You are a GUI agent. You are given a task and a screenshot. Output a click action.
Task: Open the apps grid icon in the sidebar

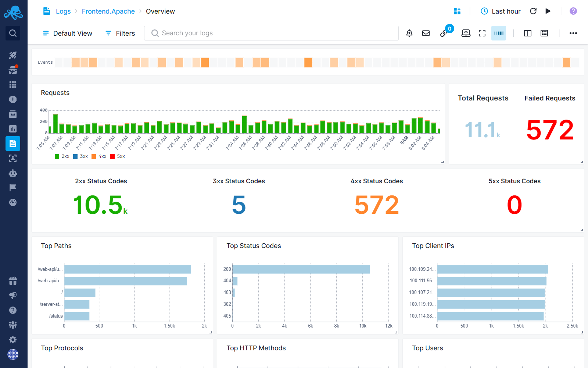[13, 85]
